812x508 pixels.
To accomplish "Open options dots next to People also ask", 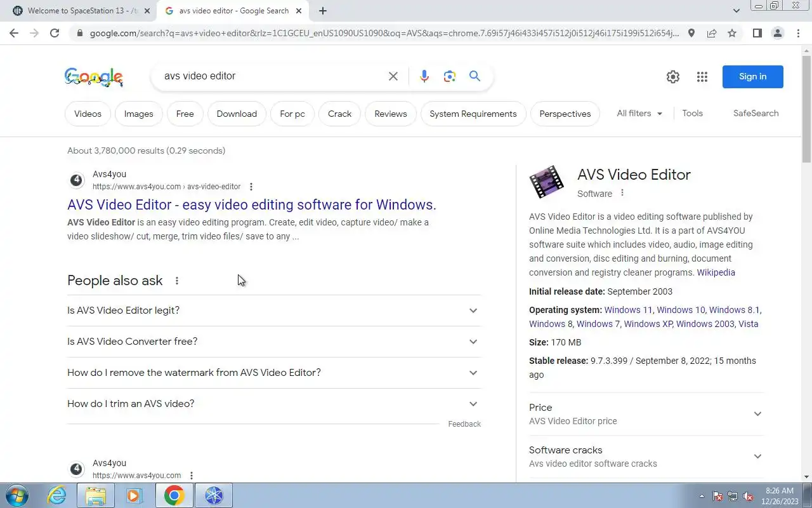I will (177, 281).
